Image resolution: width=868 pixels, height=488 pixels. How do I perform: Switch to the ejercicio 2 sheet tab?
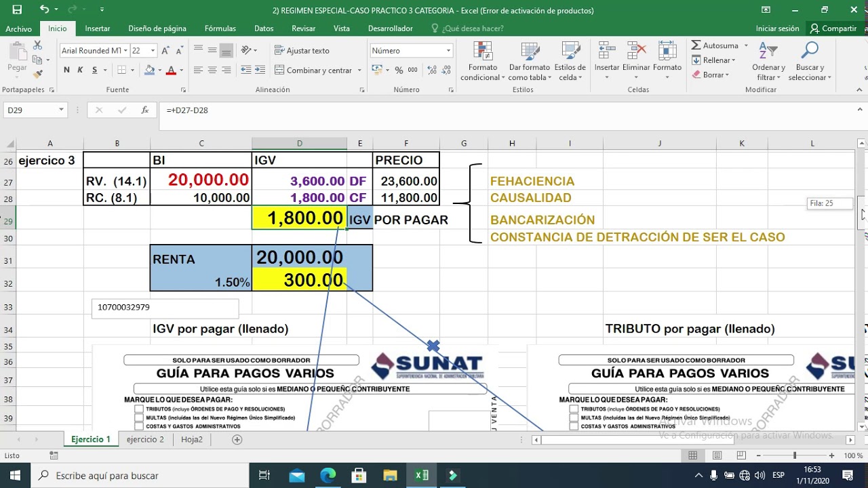[145, 439]
